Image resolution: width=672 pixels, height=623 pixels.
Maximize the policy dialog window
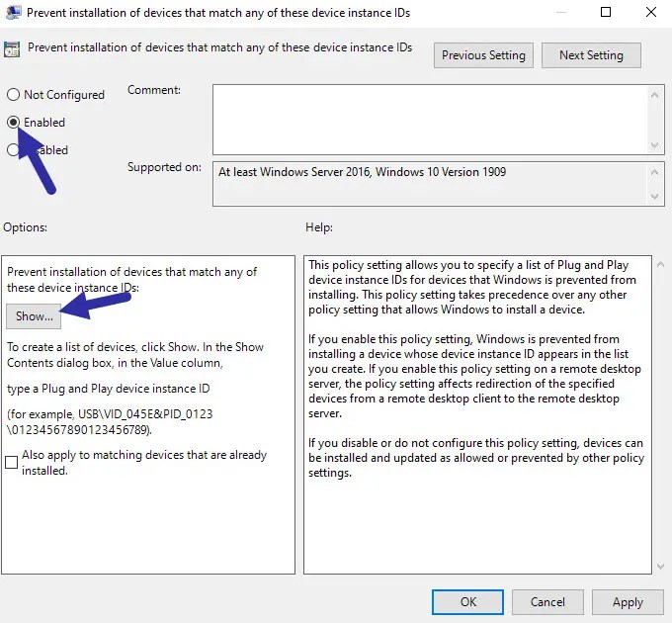(606, 12)
